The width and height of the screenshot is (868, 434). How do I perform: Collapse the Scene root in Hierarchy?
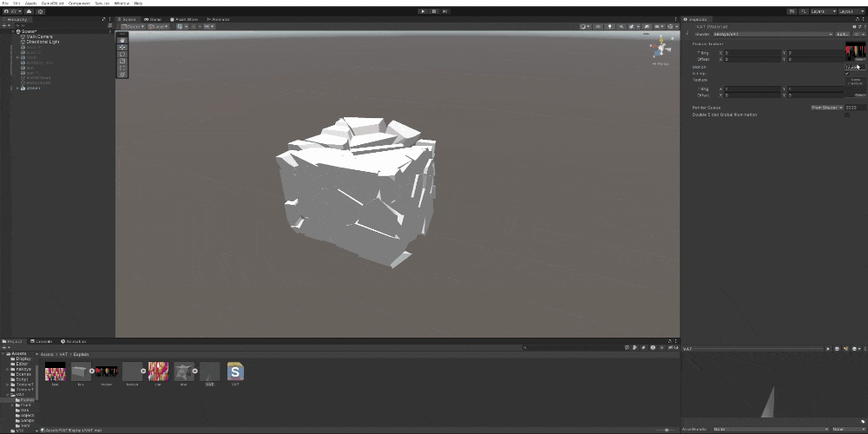tap(14, 31)
